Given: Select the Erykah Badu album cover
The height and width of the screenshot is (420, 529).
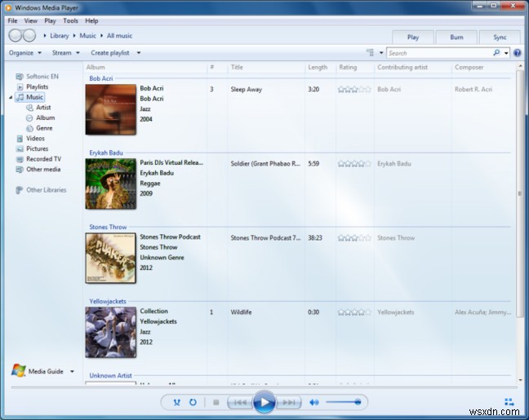Looking at the screenshot, I should coord(111,183).
